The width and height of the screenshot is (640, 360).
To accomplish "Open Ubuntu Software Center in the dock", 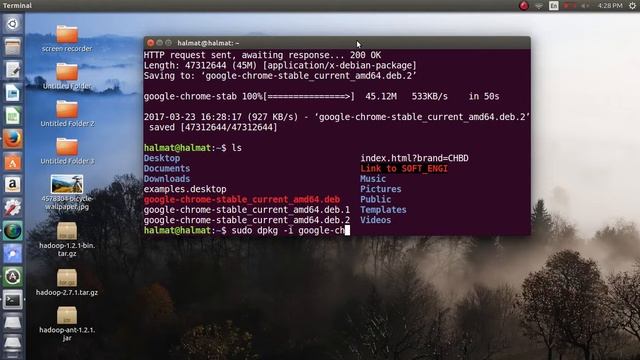I will (13, 162).
